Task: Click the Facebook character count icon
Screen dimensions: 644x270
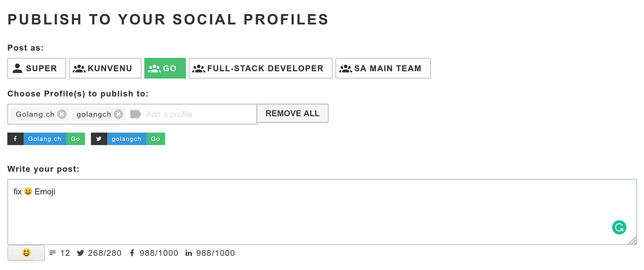Action: pos(132,253)
